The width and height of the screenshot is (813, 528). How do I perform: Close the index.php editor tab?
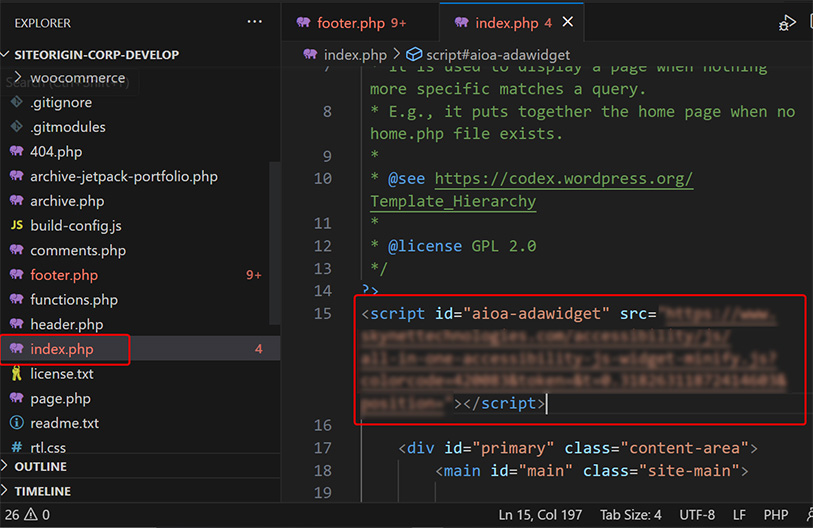click(568, 22)
